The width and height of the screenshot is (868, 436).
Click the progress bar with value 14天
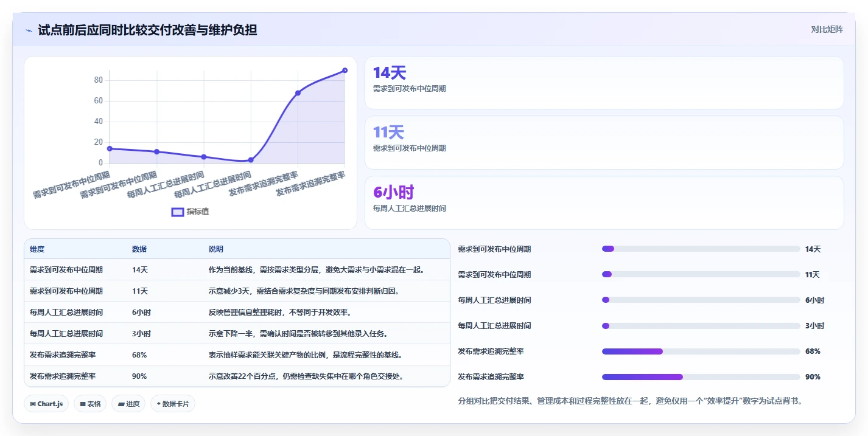[701, 249]
